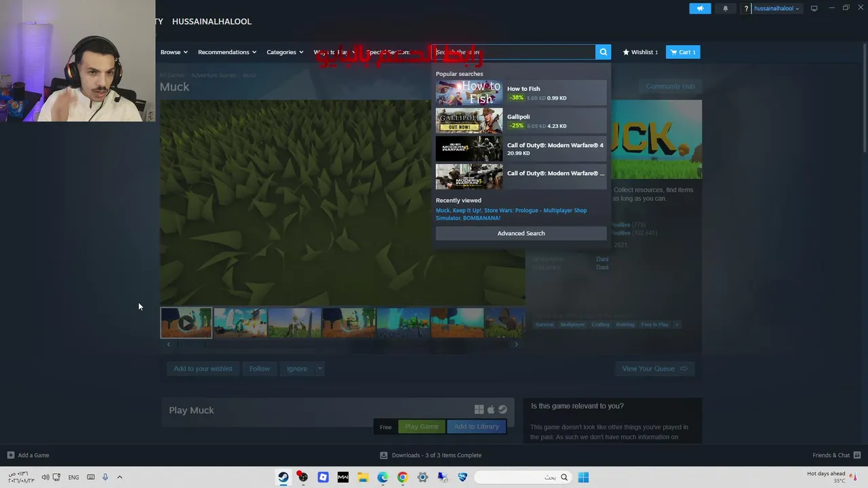The image size is (868, 488).
Task: Open HUSSAINALHALOOL profile tab
Action: pyautogui.click(x=212, y=22)
